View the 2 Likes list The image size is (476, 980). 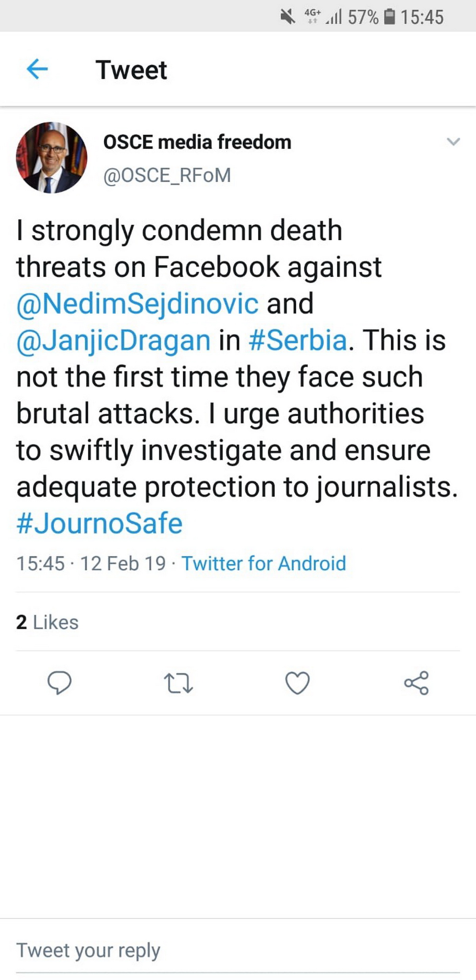(x=47, y=622)
